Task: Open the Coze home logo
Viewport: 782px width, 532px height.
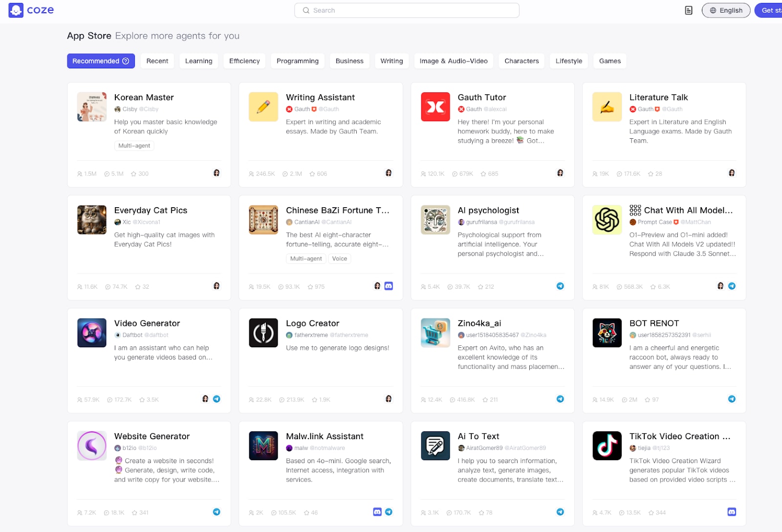Action: (31, 10)
